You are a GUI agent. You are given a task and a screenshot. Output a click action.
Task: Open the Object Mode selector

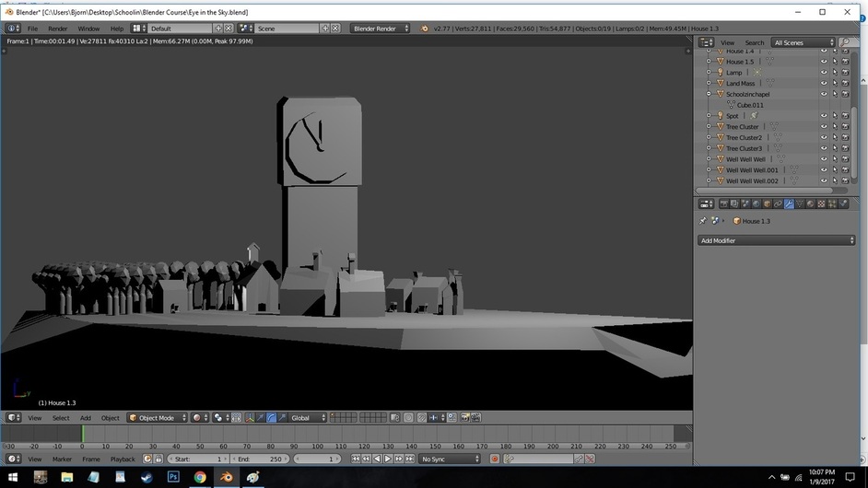point(158,418)
